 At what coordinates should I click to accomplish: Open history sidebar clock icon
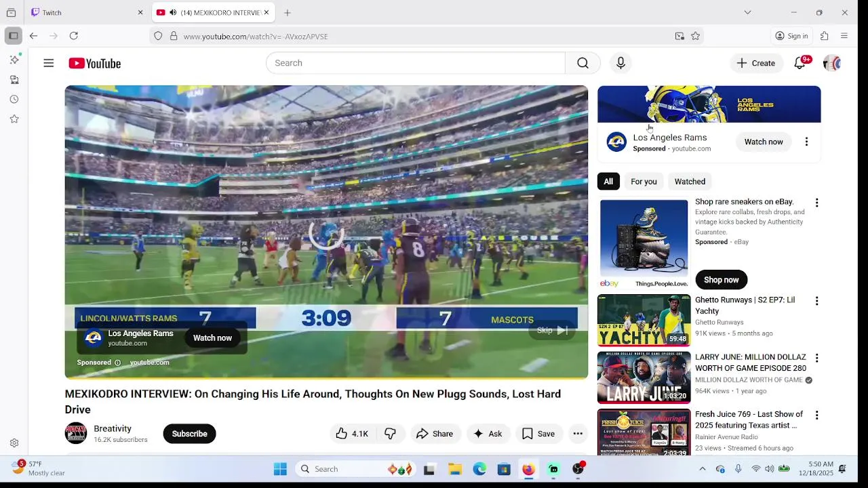(x=14, y=100)
